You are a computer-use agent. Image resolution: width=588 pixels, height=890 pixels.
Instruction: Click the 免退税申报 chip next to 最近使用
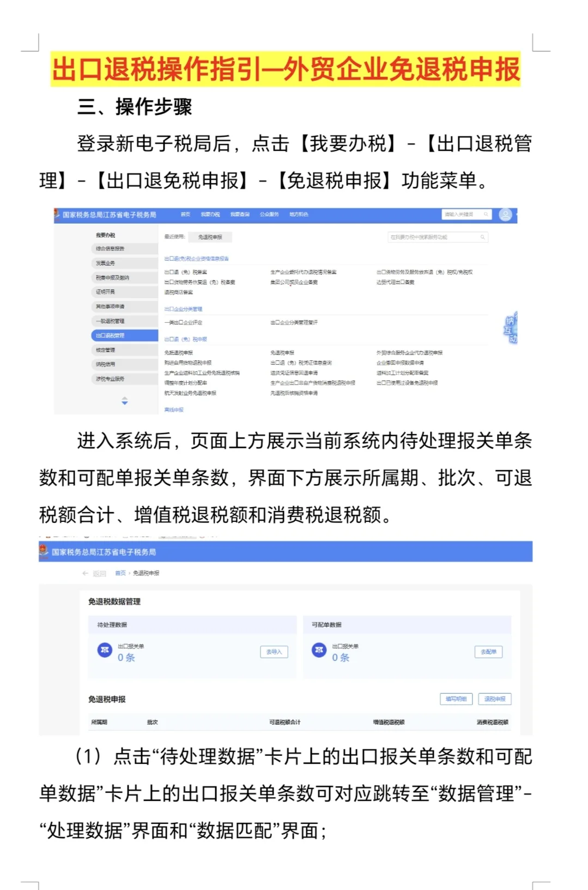(x=210, y=237)
